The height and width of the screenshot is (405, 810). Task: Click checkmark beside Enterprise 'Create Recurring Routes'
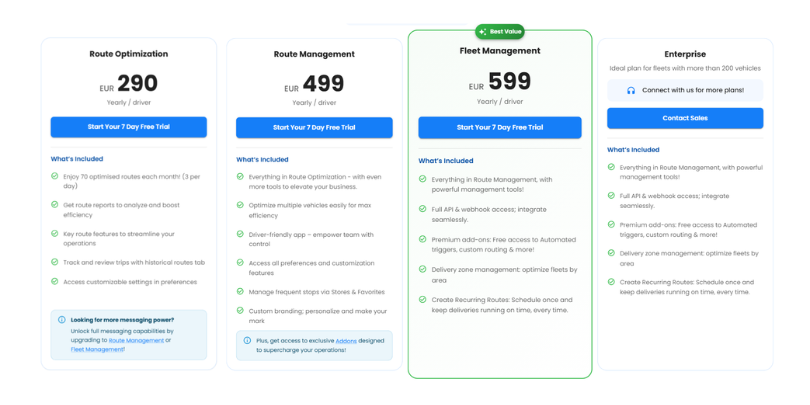(x=611, y=282)
